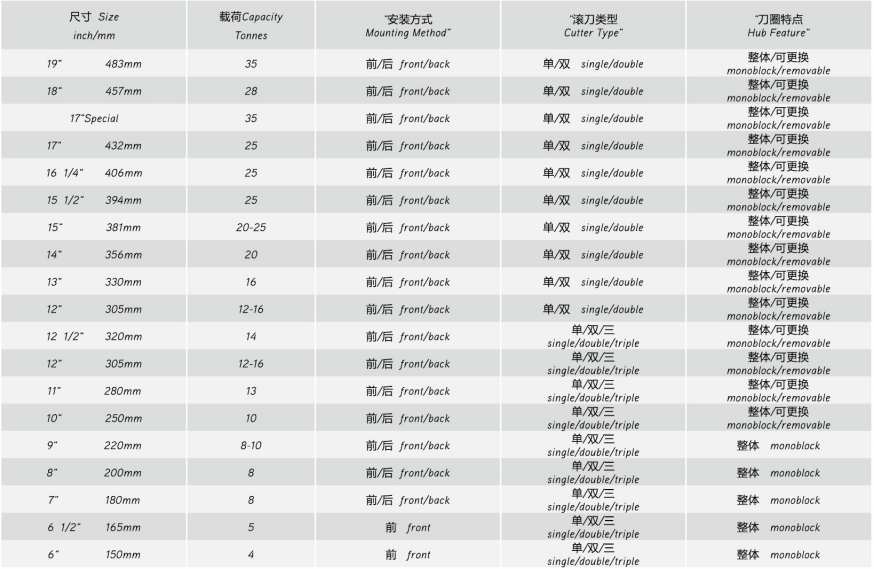Select the Cutter Type column header
The height and width of the screenshot is (569, 874).
pos(592,25)
